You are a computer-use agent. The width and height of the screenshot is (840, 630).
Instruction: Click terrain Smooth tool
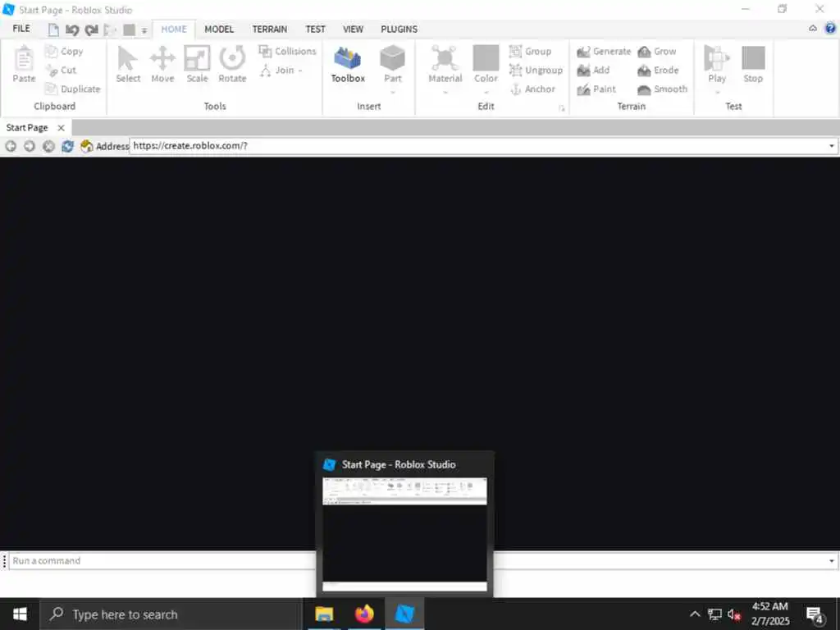pos(662,89)
